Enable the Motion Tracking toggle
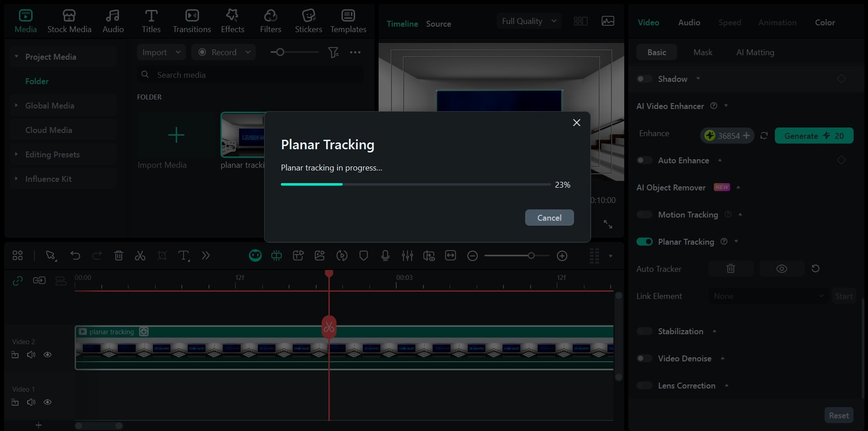868x431 pixels. pyautogui.click(x=644, y=214)
